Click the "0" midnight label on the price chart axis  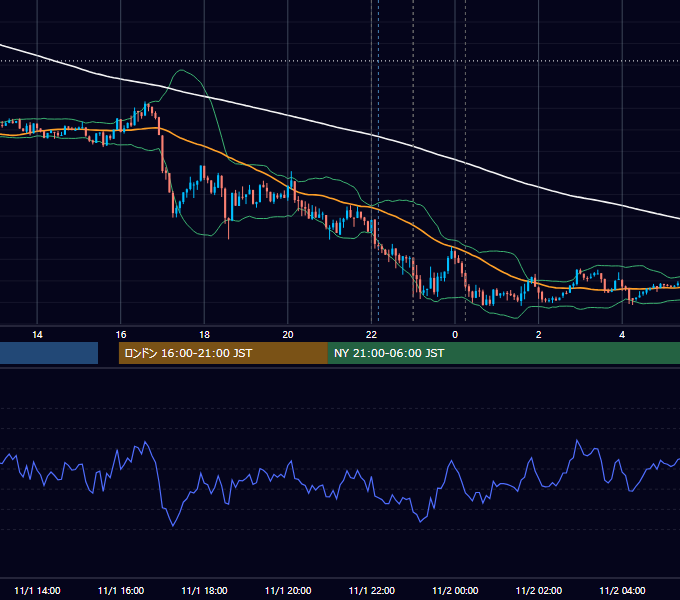click(455, 335)
